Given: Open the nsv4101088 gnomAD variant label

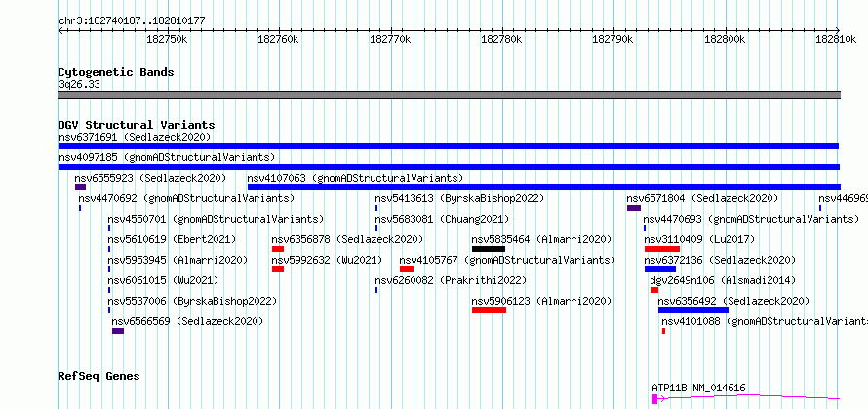Looking at the screenshot, I should point(765,321).
